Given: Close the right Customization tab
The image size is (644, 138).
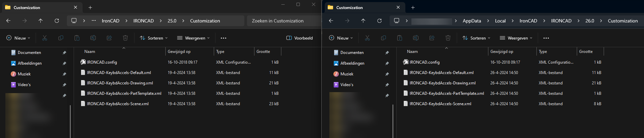Looking at the screenshot, I should coord(398,7).
